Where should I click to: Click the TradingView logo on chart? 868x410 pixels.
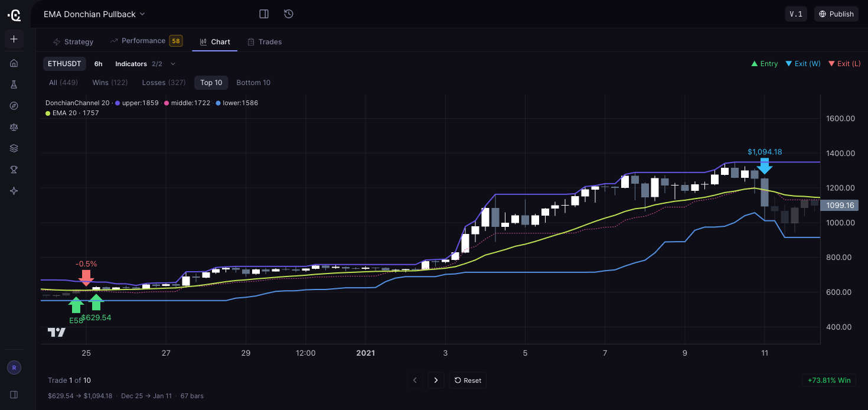coord(57,332)
